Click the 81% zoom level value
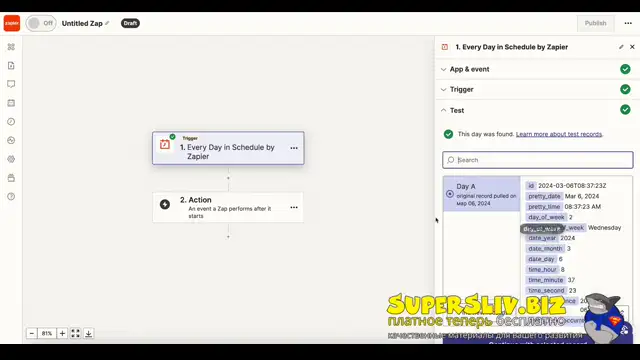This screenshot has height=360, width=640. pos(47,333)
